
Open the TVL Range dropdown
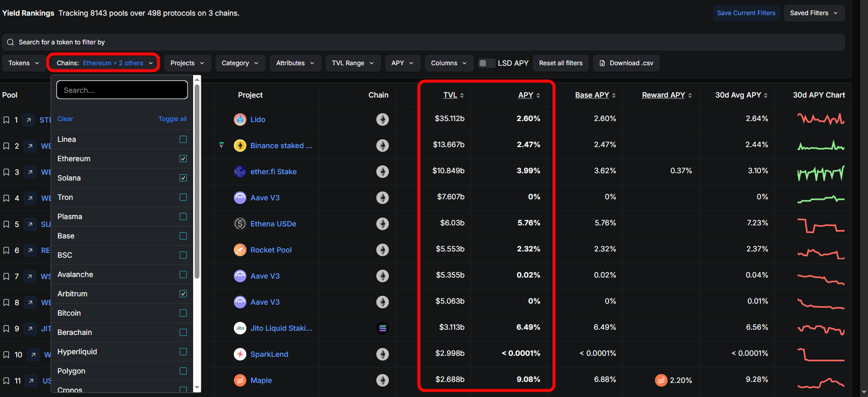(353, 63)
